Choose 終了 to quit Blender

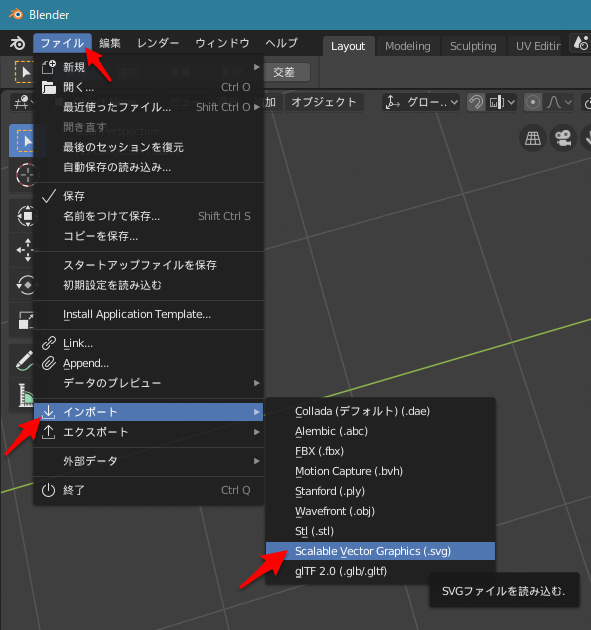[x=149, y=490]
